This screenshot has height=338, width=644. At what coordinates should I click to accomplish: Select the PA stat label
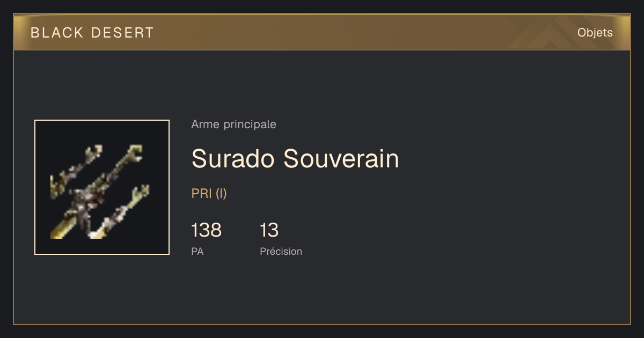(x=197, y=251)
